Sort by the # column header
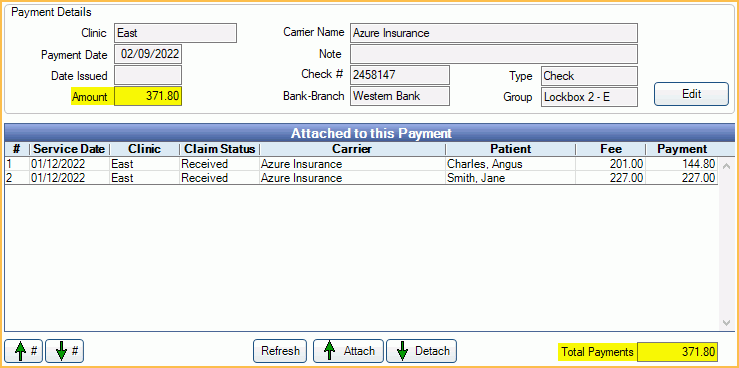 (16, 149)
